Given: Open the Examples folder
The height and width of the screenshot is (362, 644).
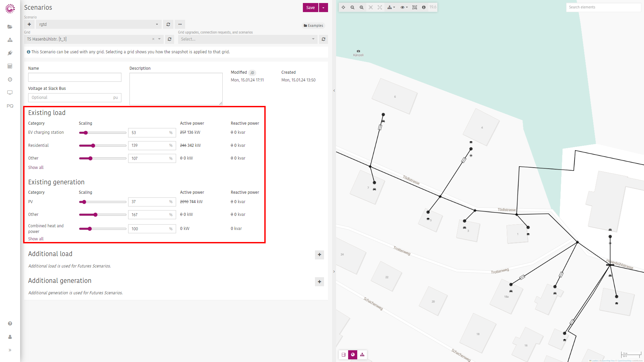Looking at the screenshot, I should [313, 26].
